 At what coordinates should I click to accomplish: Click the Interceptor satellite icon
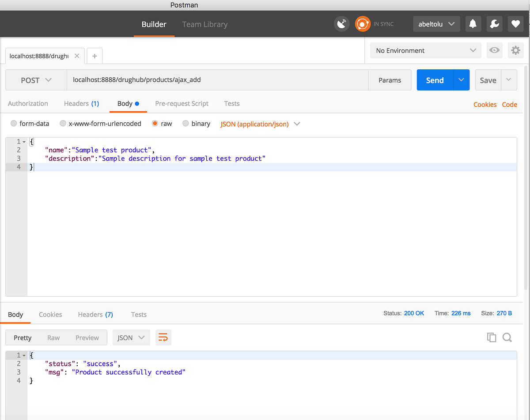[341, 24]
